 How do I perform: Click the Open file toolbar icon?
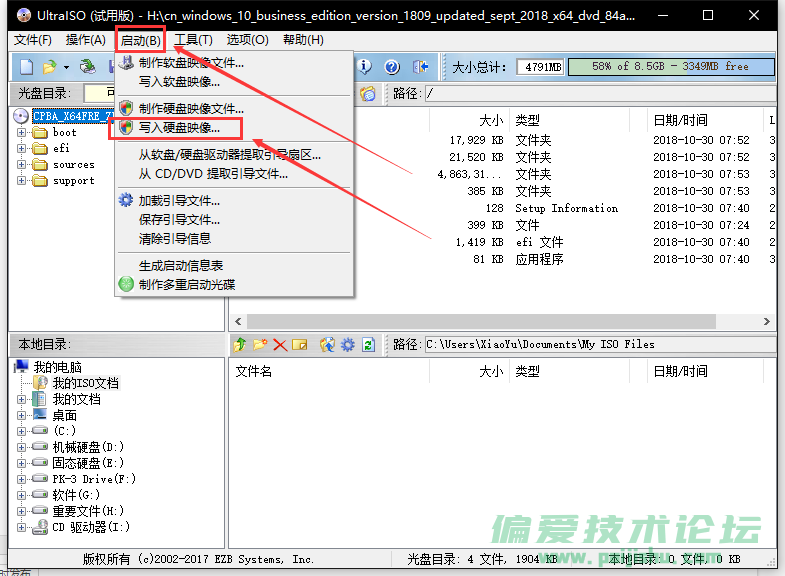[50, 67]
